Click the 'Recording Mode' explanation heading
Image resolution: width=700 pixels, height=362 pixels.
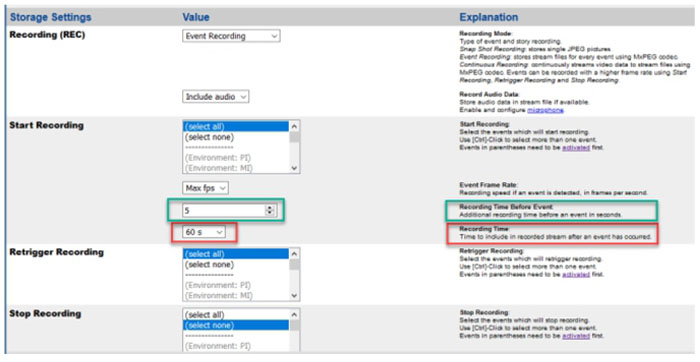pos(485,33)
